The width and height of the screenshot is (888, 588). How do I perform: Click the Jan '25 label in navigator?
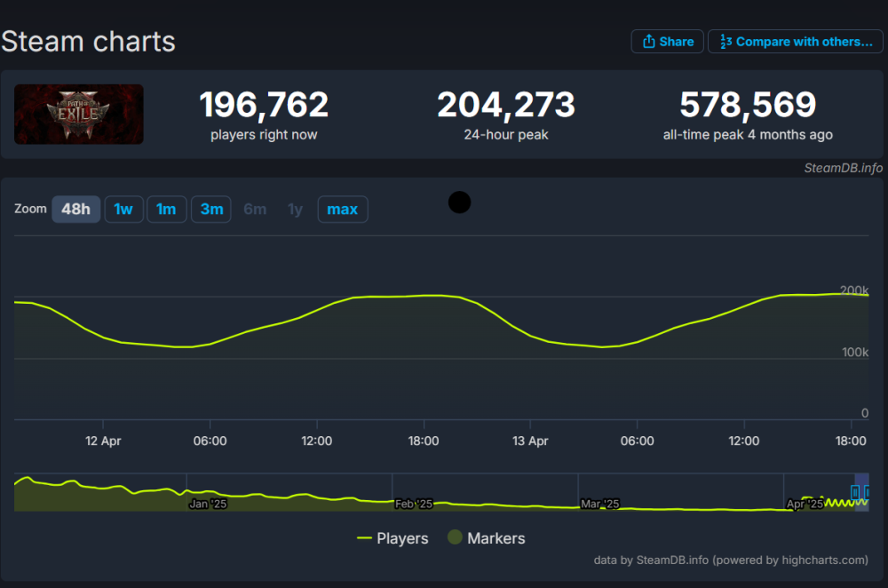[x=208, y=504]
